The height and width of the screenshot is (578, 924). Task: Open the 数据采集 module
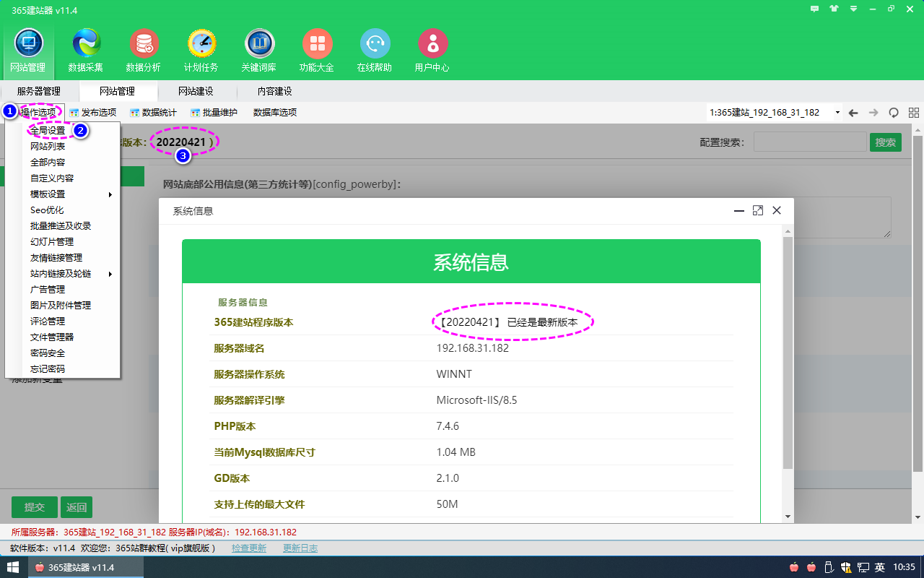click(x=86, y=51)
